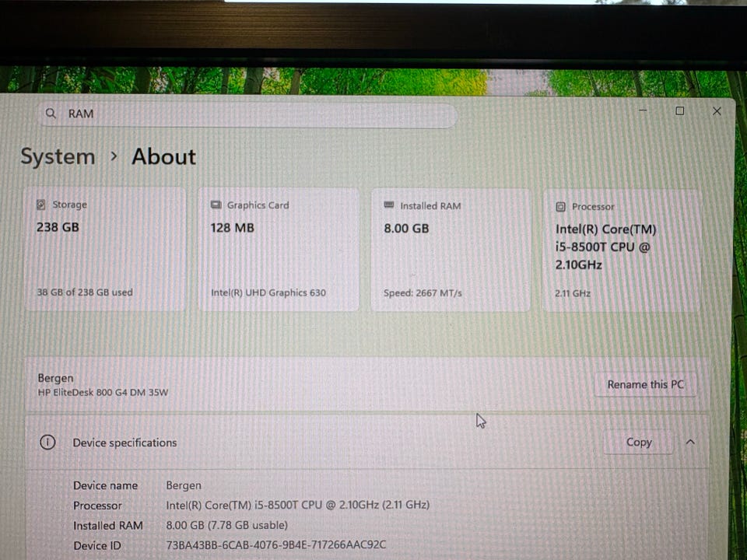Click the Device name value Bergen
This screenshot has height=560, width=747.
[184, 485]
